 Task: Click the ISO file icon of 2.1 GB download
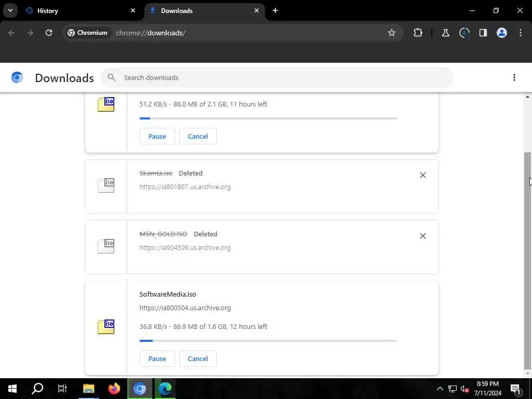[106, 104]
